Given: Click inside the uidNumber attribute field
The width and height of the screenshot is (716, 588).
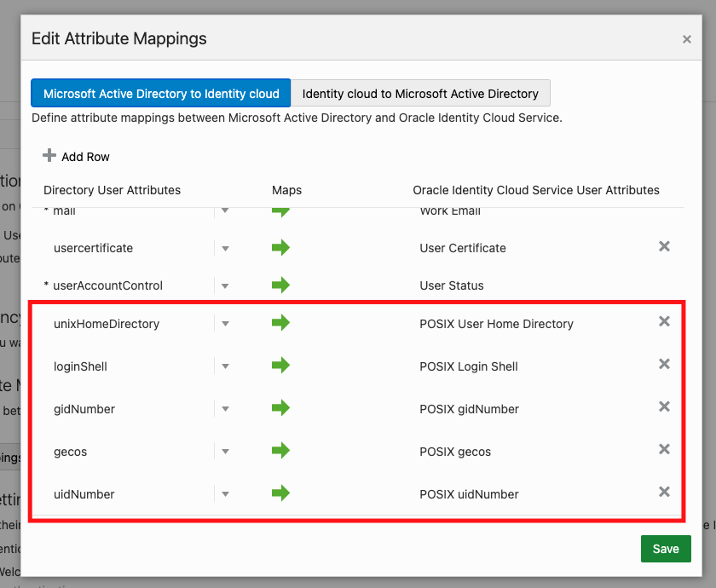Looking at the screenshot, I should (128, 494).
